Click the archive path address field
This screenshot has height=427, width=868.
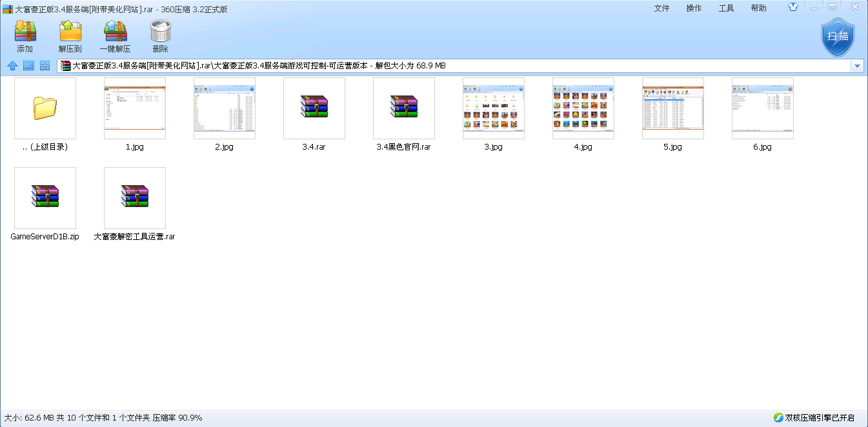[x=452, y=66]
